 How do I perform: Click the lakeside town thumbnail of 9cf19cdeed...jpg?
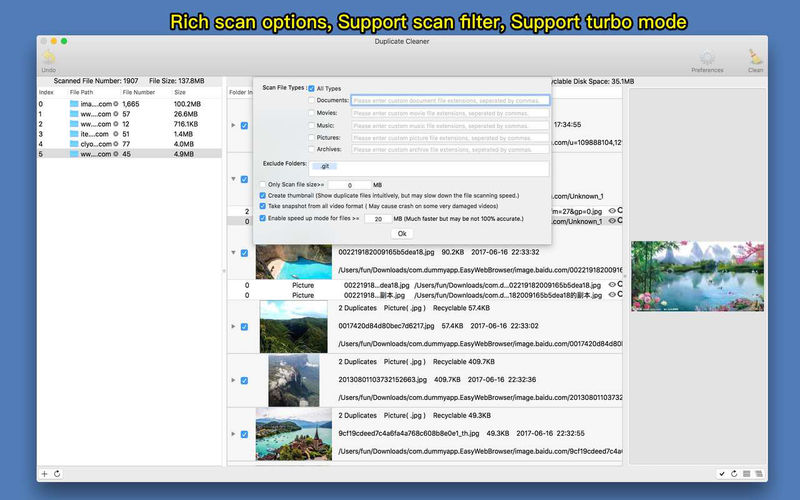tap(293, 434)
